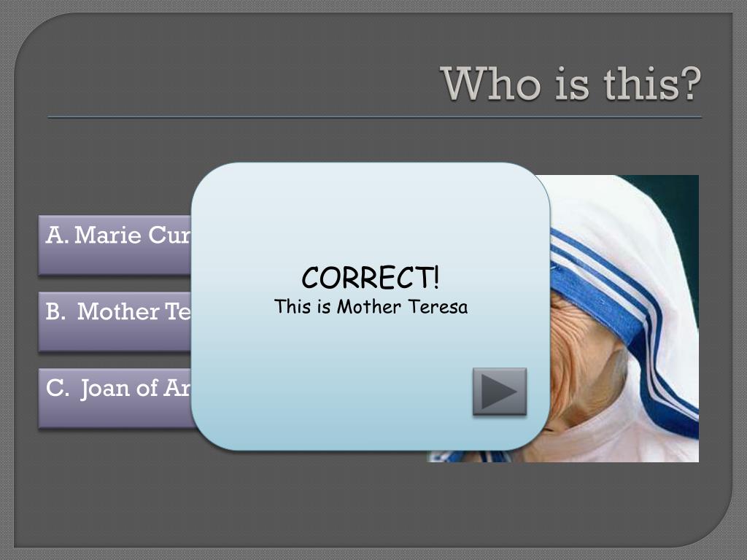This screenshot has height=560, width=747.
Task: Click the dark triangle inside the next button
Action: point(498,392)
